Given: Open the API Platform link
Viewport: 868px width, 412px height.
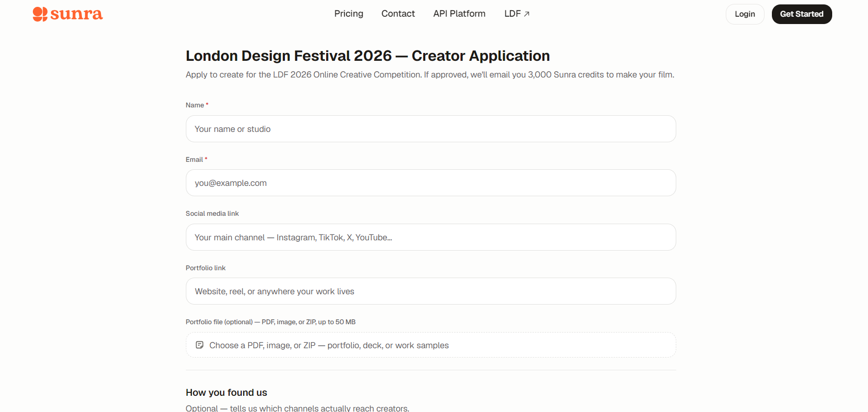Looking at the screenshot, I should coord(460,14).
